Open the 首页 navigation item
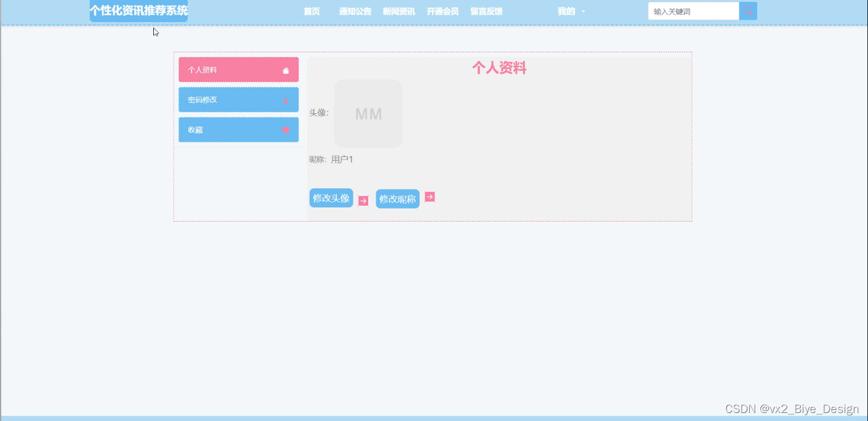Image resolution: width=868 pixels, height=421 pixels. tap(311, 12)
